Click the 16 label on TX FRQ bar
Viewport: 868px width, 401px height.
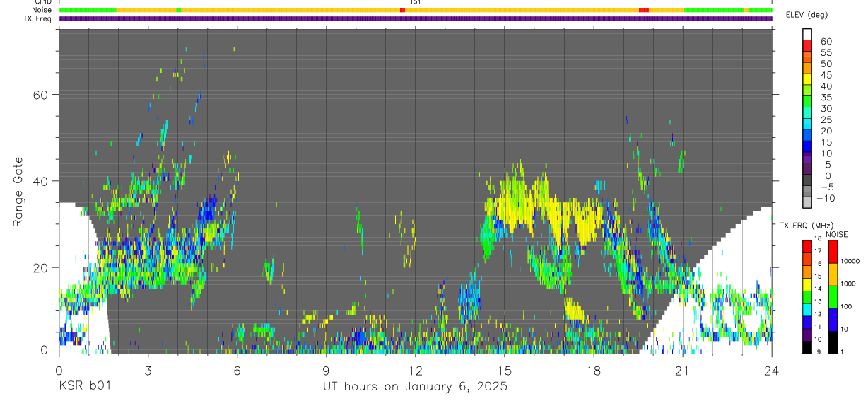point(818,263)
